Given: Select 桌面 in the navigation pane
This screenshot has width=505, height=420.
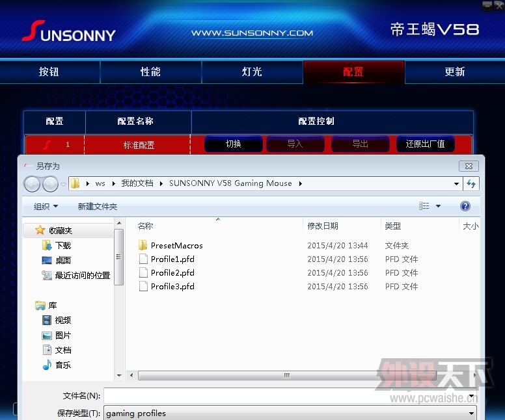Looking at the screenshot, I should 63,260.
